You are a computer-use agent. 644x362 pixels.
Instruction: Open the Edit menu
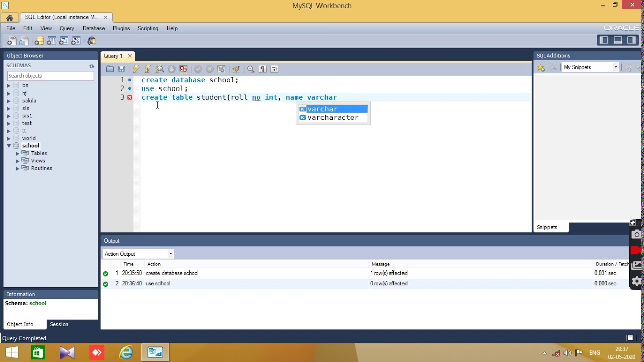coord(28,29)
